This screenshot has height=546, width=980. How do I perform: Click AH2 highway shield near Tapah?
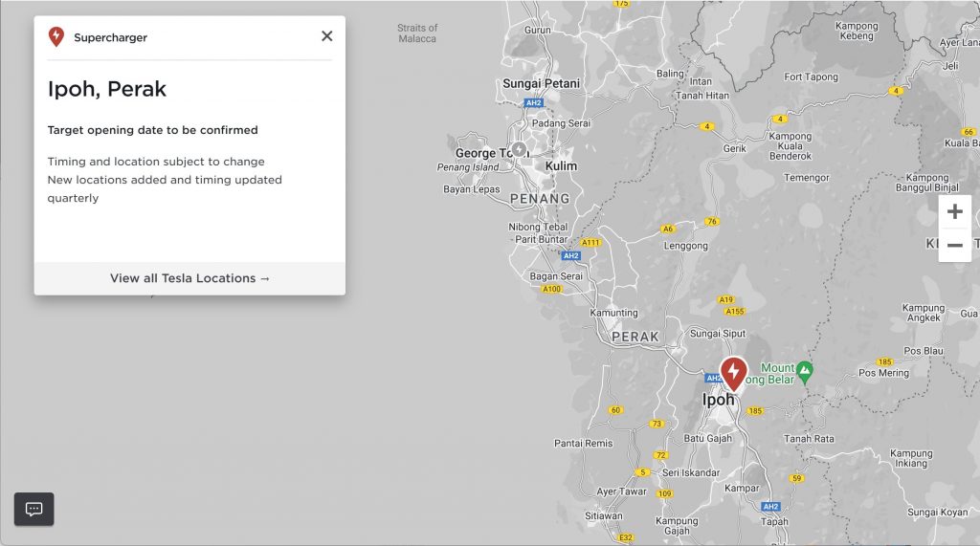pos(770,507)
